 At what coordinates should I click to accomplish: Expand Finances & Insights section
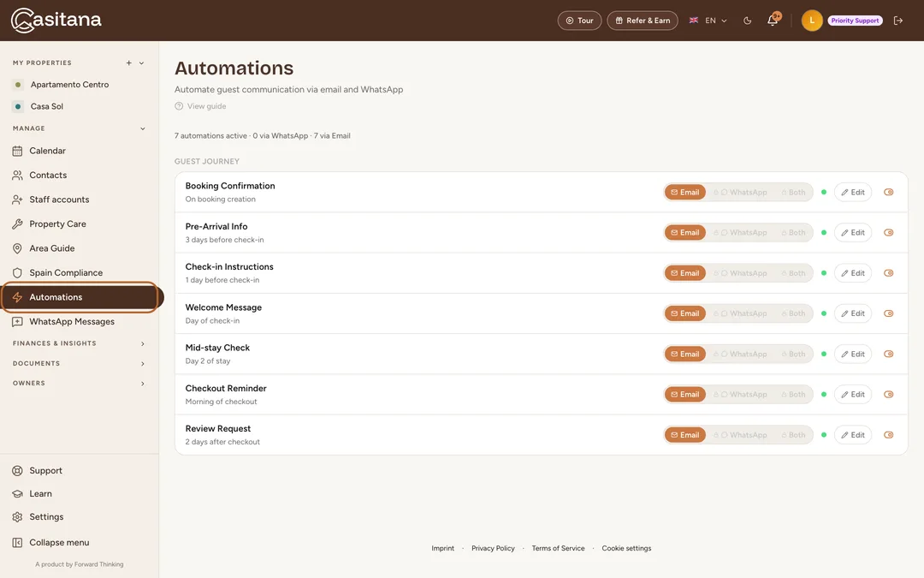(79, 343)
